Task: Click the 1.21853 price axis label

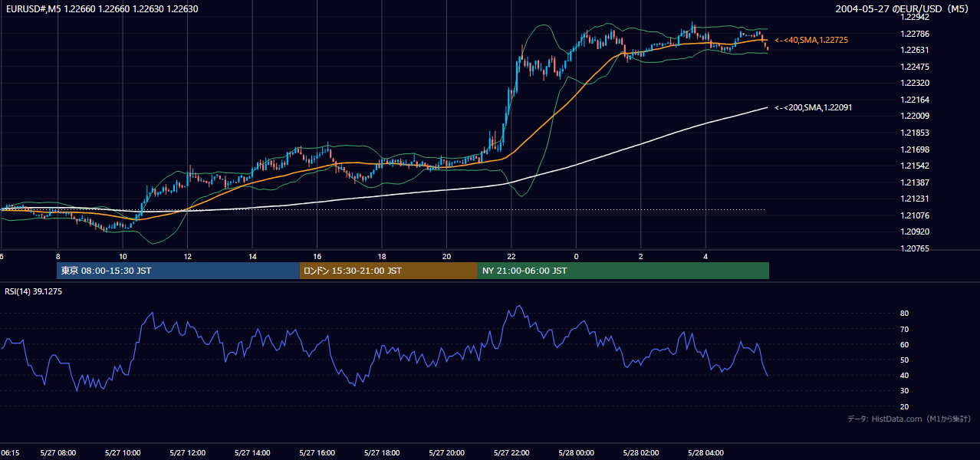Action: pos(916,133)
